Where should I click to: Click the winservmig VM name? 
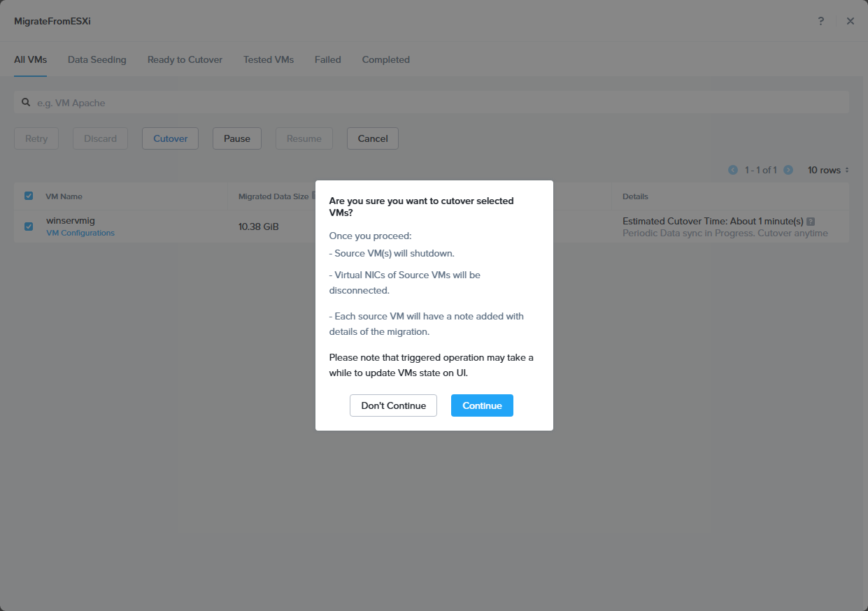click(71, 221)
